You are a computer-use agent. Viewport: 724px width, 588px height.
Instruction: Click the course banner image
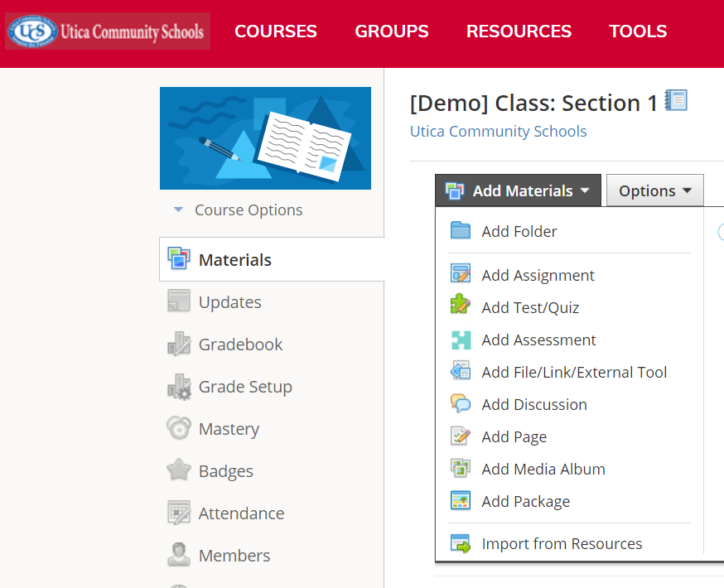coord(265,138)
